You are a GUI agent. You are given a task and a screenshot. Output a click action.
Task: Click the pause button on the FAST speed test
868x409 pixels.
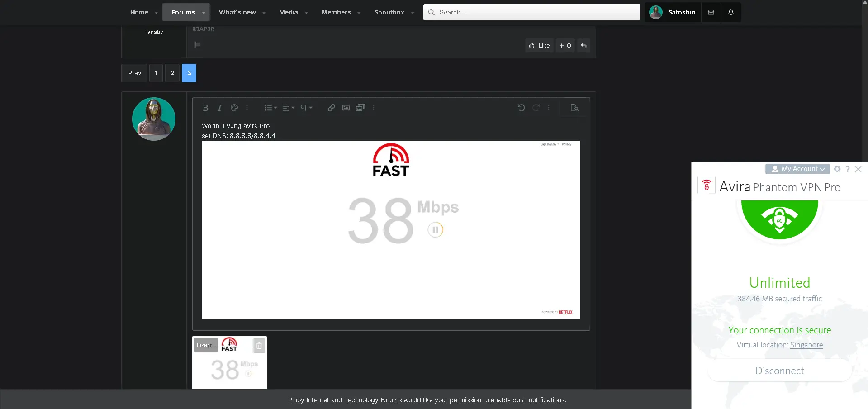[436, 230]
